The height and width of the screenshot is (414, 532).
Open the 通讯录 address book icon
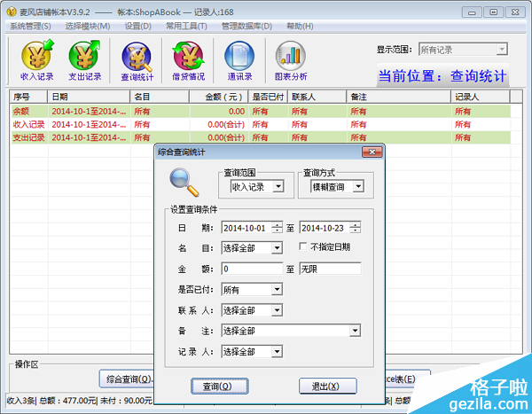(x=239, y=62)
